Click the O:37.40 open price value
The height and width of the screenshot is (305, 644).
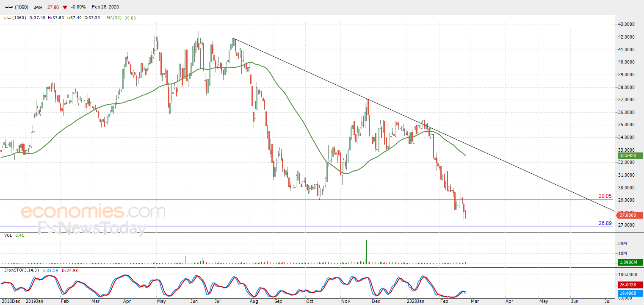pos(38,18)
